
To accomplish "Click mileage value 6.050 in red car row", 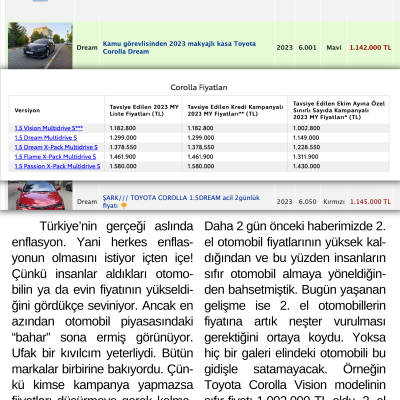I will [307, 202].
